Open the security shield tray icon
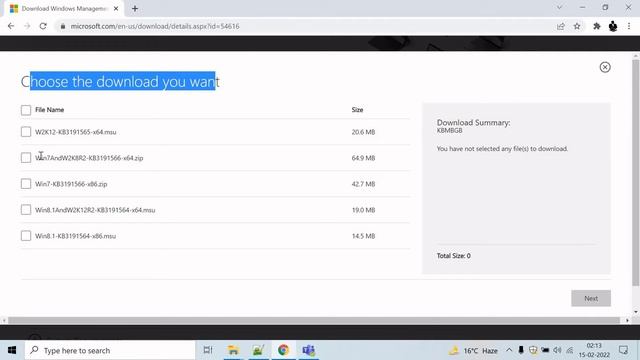The image size is (640, 360). [533, 350]
